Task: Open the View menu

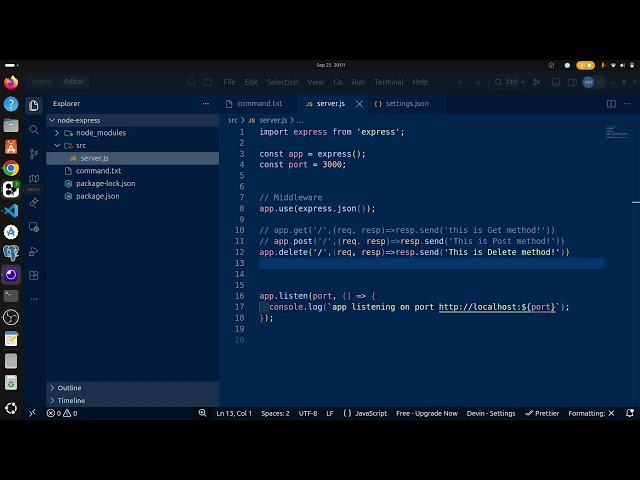Action: 315,82
